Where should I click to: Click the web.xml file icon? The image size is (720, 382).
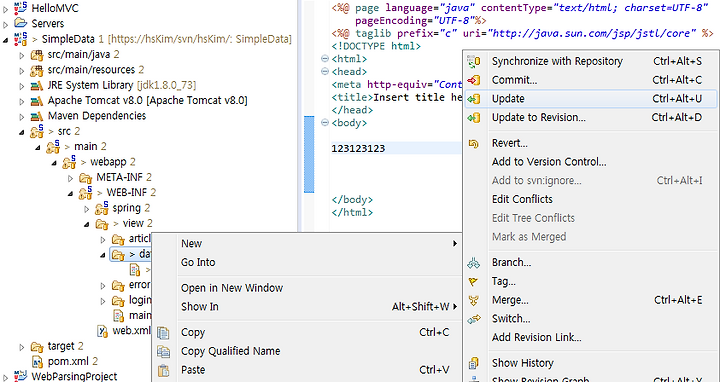coord(102,331)
